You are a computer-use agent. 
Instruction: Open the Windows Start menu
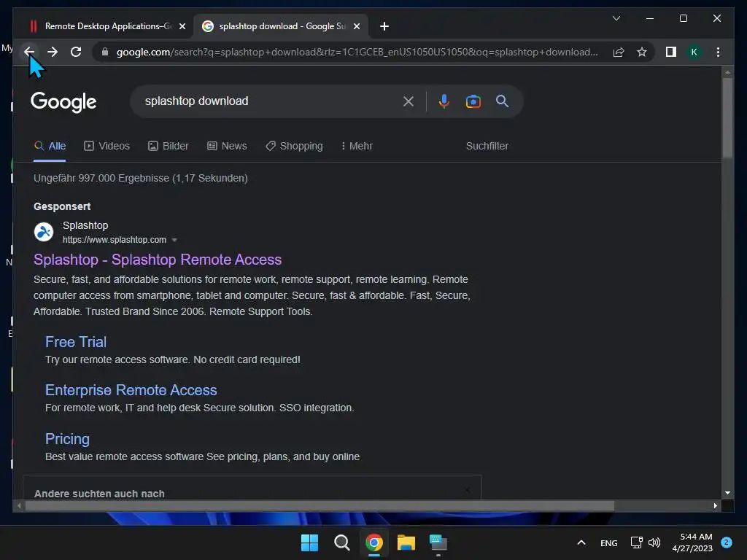(309, 542)
